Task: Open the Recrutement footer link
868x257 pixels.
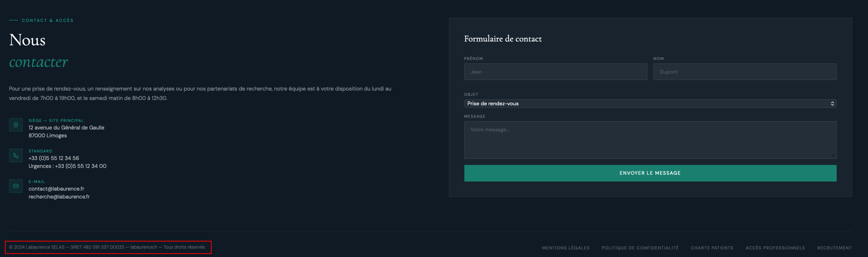Action: [834, 248]
